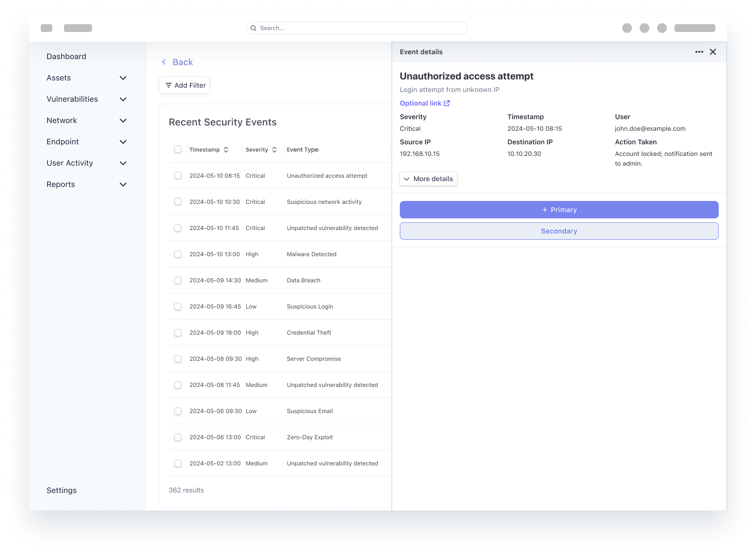The width and height of the screenshot is (756, 554).
Task: Sort events using the Severity sort arrows
Action: (x=275, y=149)
